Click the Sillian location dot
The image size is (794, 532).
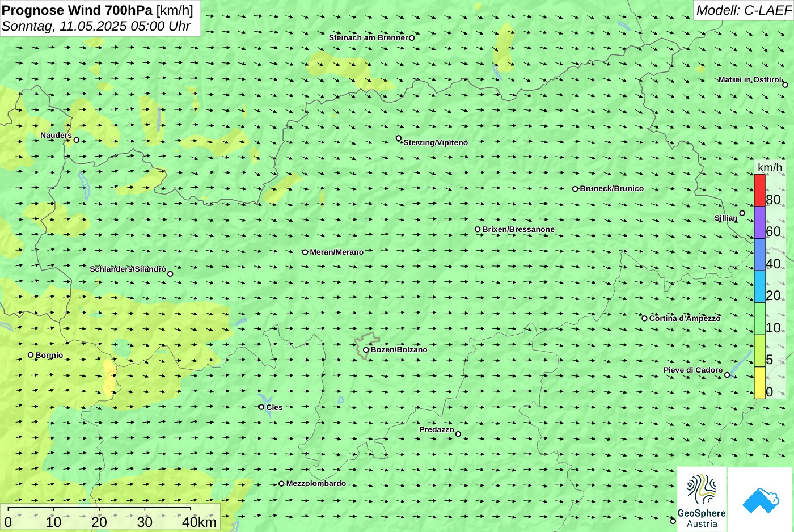[742, 213]
